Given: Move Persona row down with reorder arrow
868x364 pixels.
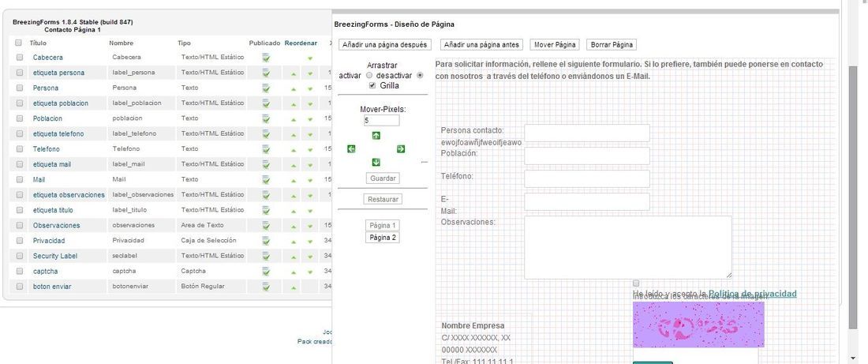Looking at the screenshot, I should 310,88.
